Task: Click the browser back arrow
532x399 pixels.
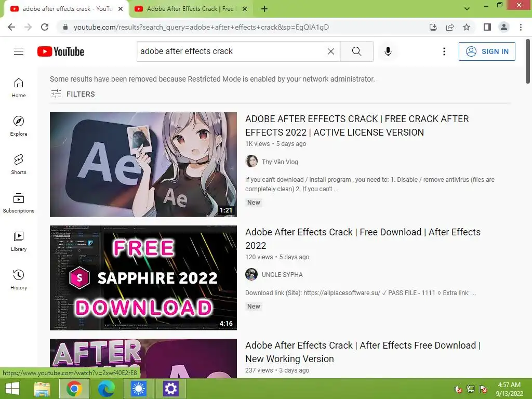Action: (x=11, y=27)
